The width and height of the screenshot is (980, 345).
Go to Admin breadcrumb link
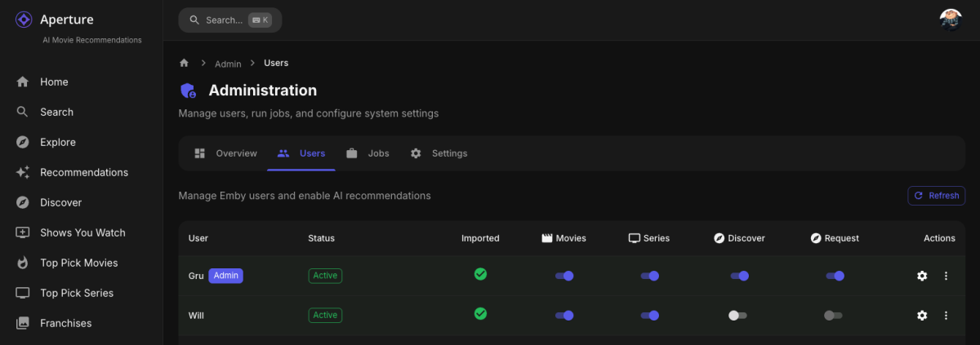coord(228,63)
